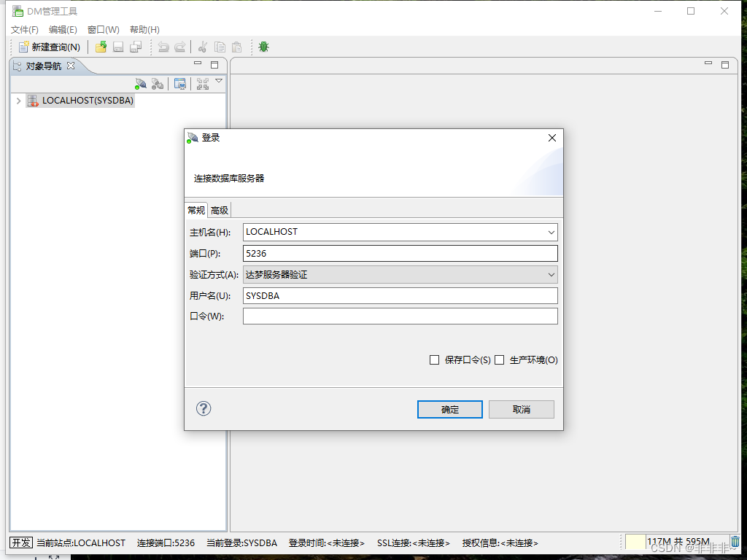The width and height of the screenshot is (747, 560).
Task: Switch to the 常规 tab in login dialog
Action: (x=196, y=210)
